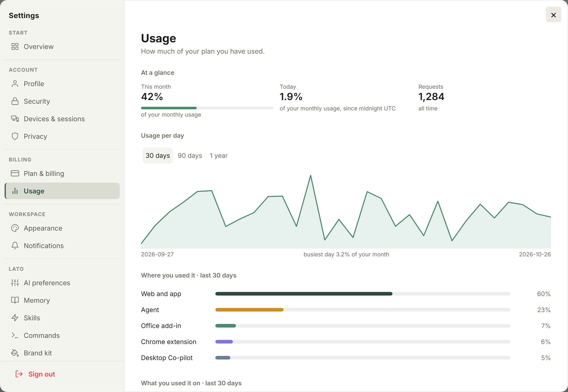Click the Office add-in usage bar

[x=363, y=326]
